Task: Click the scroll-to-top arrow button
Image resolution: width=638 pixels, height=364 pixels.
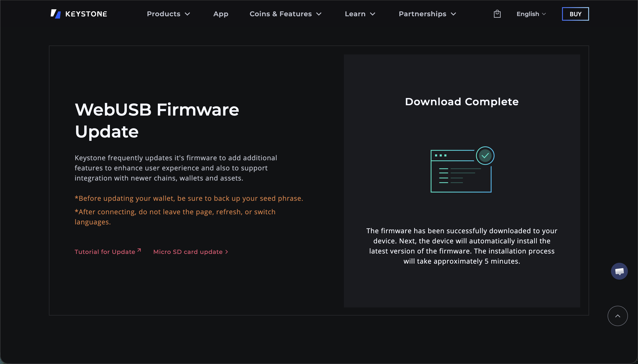Action: [x=618, y=316]
